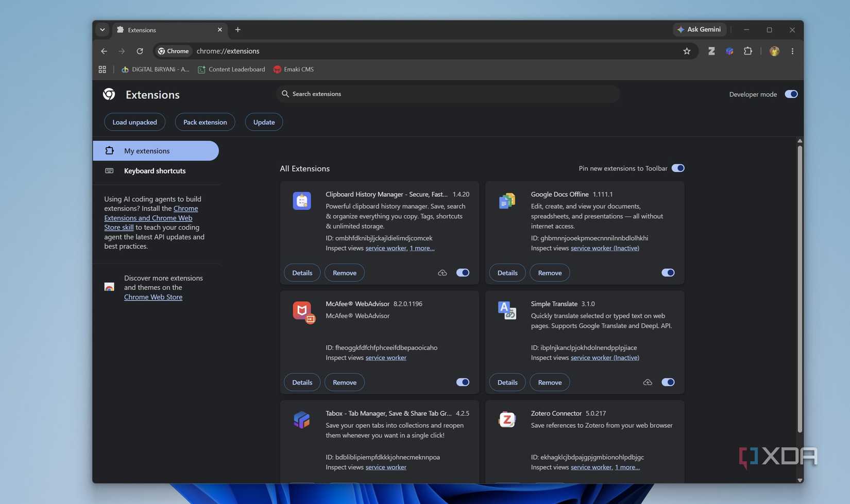Click the Search extensions field
The image size is (850, 504).
click(448, 94)
